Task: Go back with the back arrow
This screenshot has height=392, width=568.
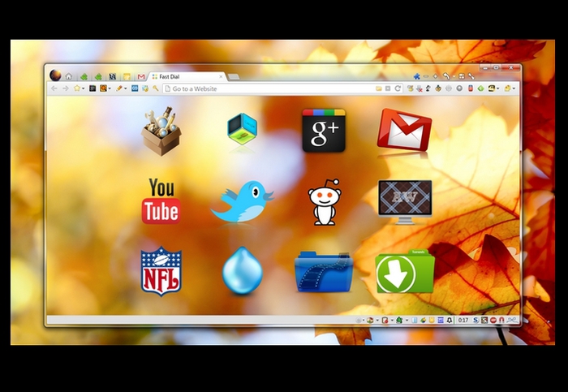Action: click(54, 88)
